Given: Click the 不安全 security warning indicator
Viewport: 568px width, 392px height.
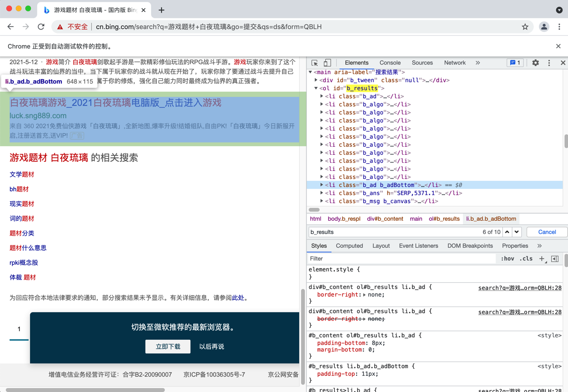Looking at the screenshot, I should tap(73, 27).
